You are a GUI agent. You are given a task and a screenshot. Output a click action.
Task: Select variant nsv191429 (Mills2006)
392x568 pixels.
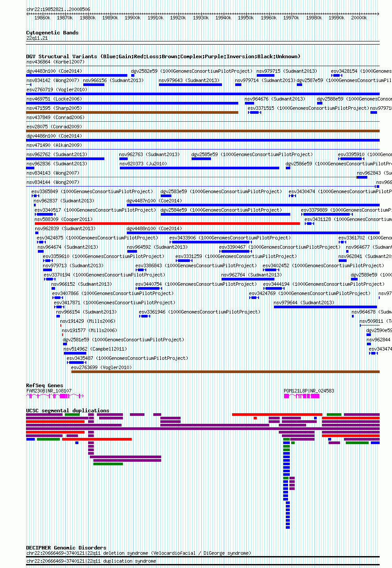pos(88,321)
